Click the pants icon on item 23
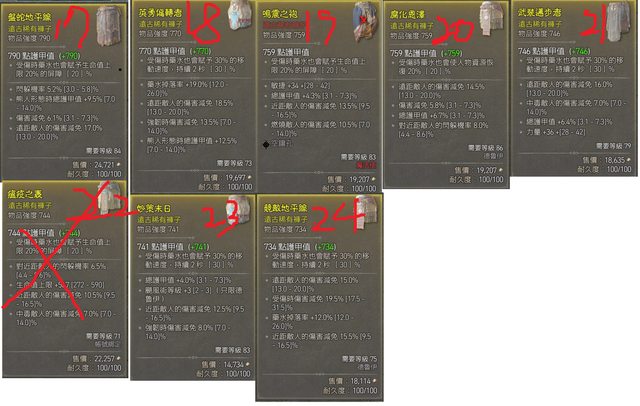Screen dimensions: 640x406 (238, 209)
